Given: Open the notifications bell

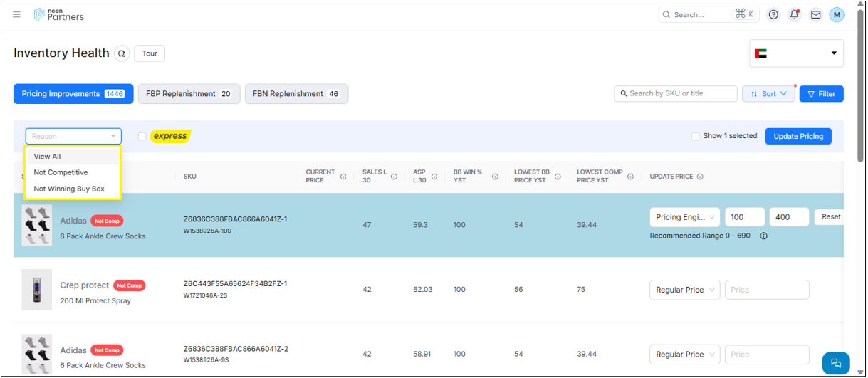Looking at the screenshot, I should pyautogui.click(x=795, y=14).
